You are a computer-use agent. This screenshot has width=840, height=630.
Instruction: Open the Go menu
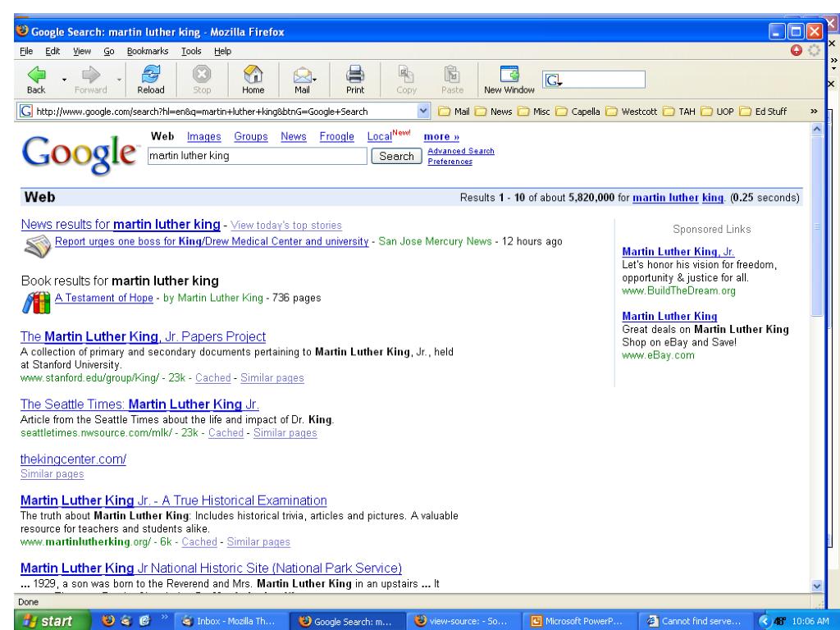click(109, 51)
